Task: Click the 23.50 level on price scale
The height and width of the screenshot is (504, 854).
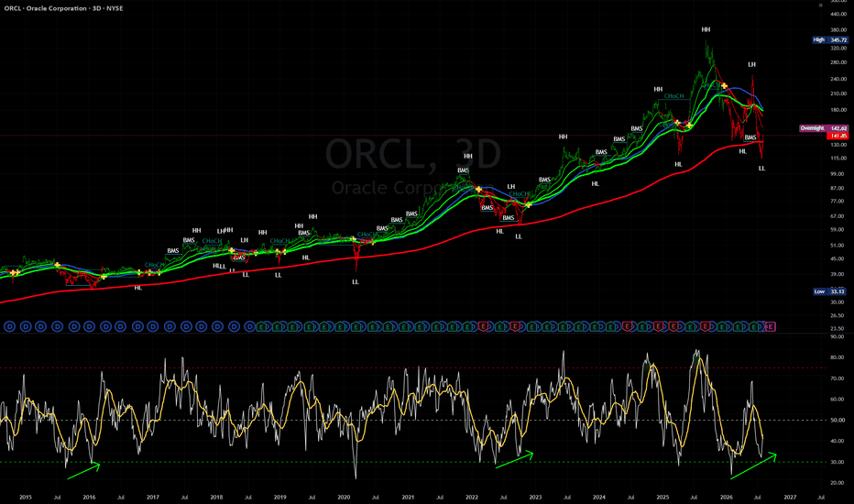Action: pyautogui.click(x=838, y=329)
